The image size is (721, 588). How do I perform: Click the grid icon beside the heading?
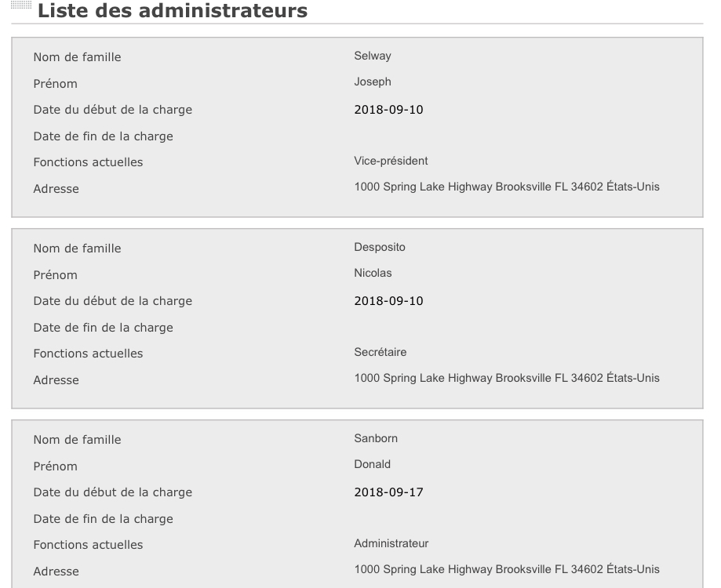(21, 8)
